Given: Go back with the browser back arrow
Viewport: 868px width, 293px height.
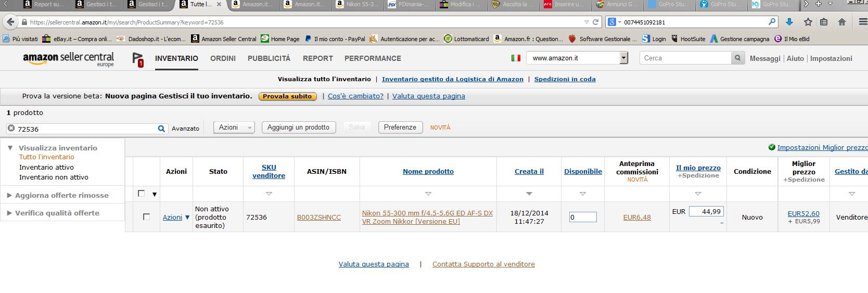Looking at the screenshot, I should [10, 22].
